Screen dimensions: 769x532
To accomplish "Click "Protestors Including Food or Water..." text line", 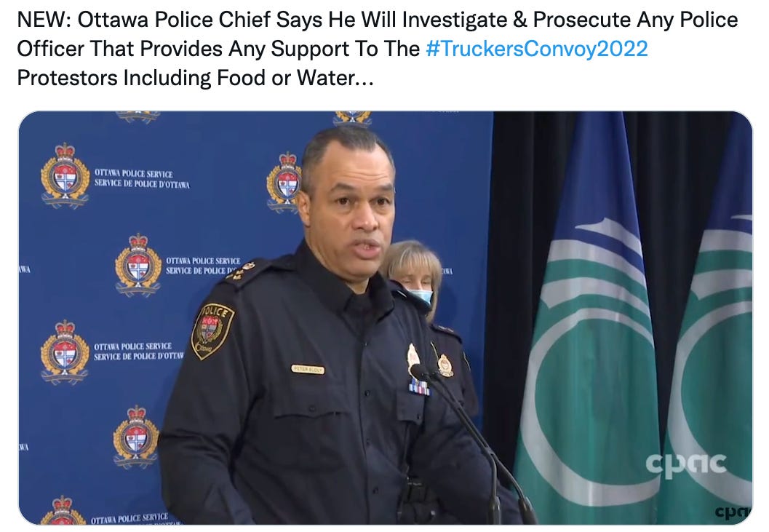I will 195,78.
